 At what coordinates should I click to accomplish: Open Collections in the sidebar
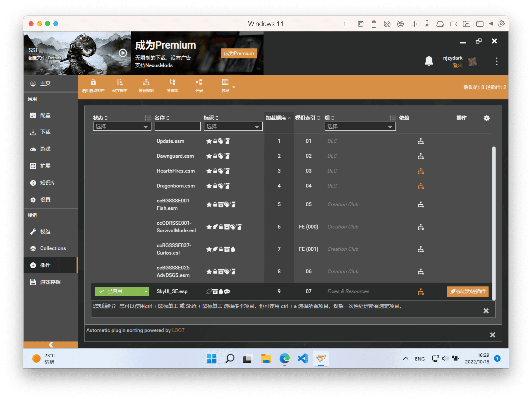tap(51, 248)
